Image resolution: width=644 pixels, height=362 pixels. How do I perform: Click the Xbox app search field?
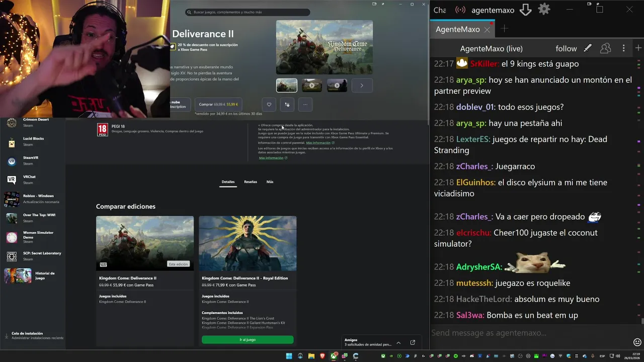click(x=248, y=12)
